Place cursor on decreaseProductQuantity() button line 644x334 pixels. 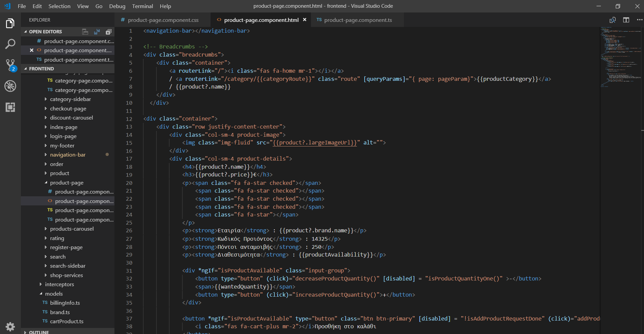coord(368,279)
